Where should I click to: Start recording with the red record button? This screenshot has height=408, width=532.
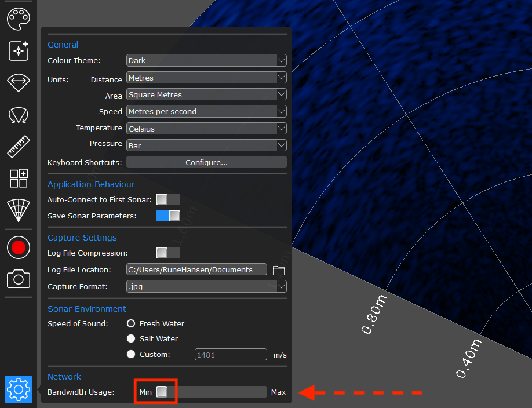coord(19,247)
